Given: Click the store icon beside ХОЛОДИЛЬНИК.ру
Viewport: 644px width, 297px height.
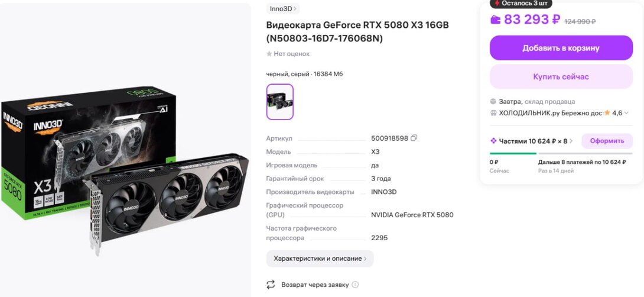Looking at the screenshot, I should click(493, 113).
